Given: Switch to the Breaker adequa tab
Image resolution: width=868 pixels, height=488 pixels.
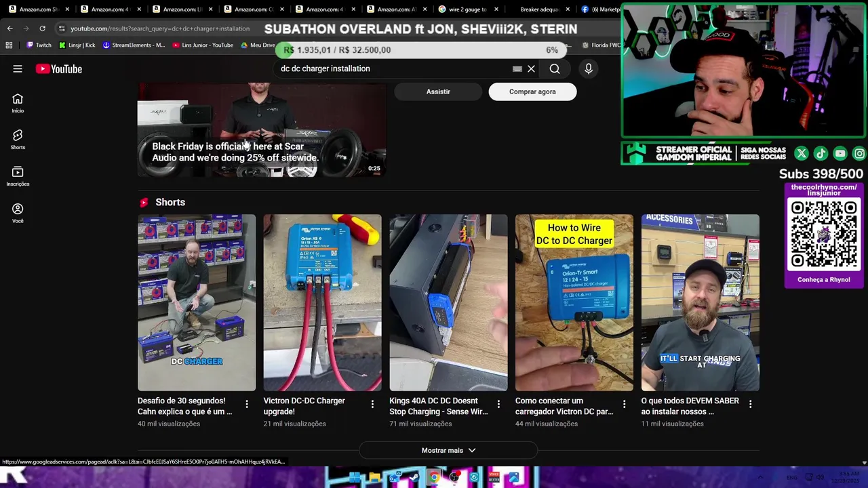Looking at the screenshot, I should (x=539, y=9).
